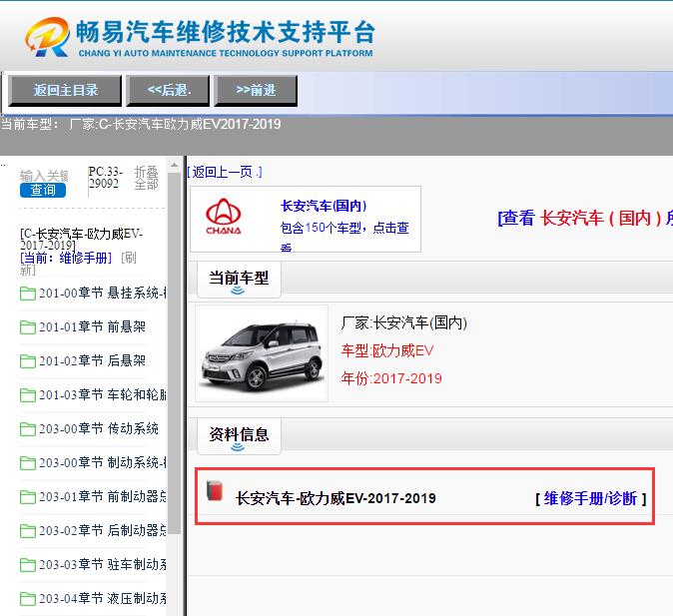Open folder icon for 201-00章节 悬挂系统

(x=28, y=294)
